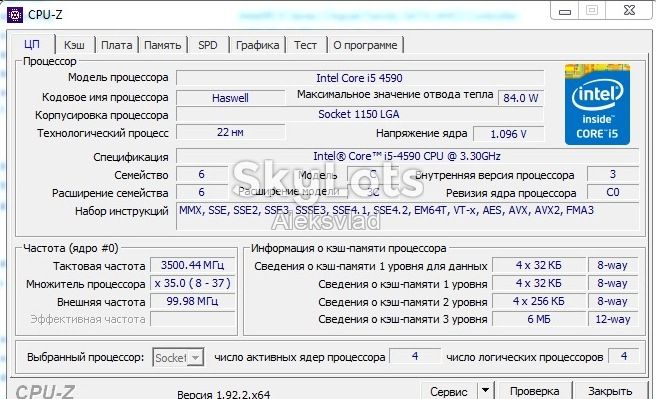Minimize the CPU-Z window
Image resolution: width=656 pixels, height=399 pixels.
click(x=565, y=11)
